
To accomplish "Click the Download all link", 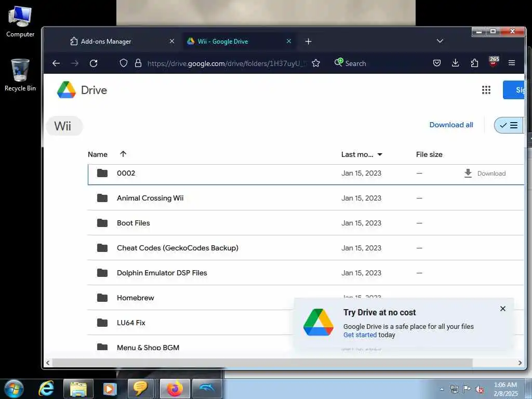I will (x=451, y=125).
